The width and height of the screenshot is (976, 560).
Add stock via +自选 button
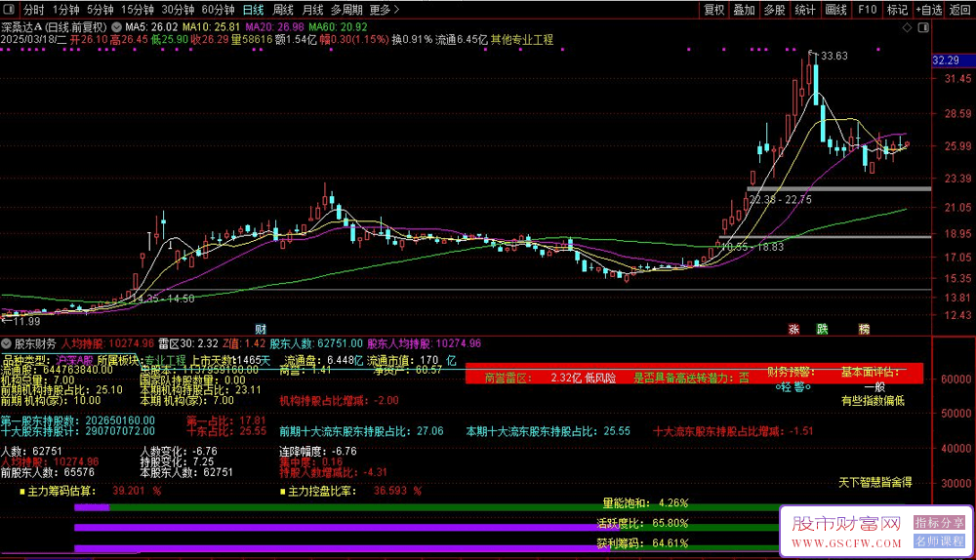[929, 10]
